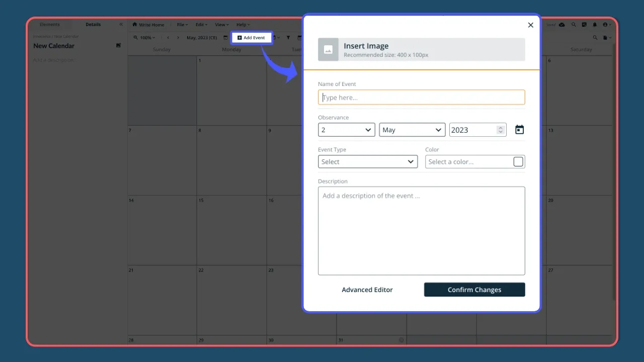Click the Name of Event text field
The image size is (644, 362).
(421, 97)
